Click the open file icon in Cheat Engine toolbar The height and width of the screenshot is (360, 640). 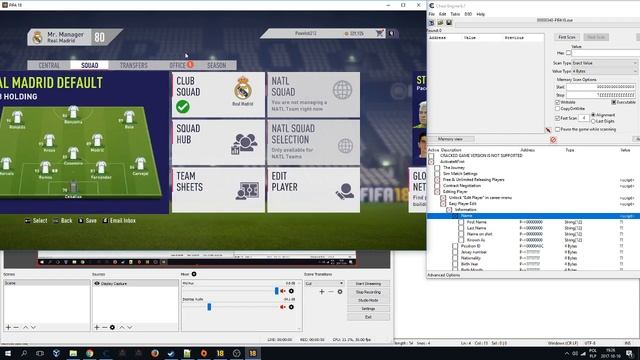[x=440, y=23]
